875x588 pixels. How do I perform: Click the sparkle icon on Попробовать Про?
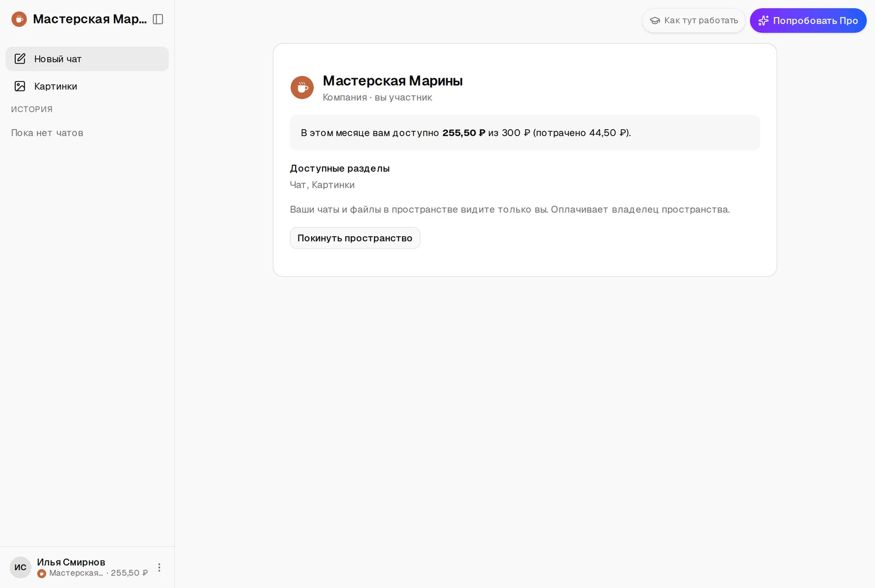763,21
